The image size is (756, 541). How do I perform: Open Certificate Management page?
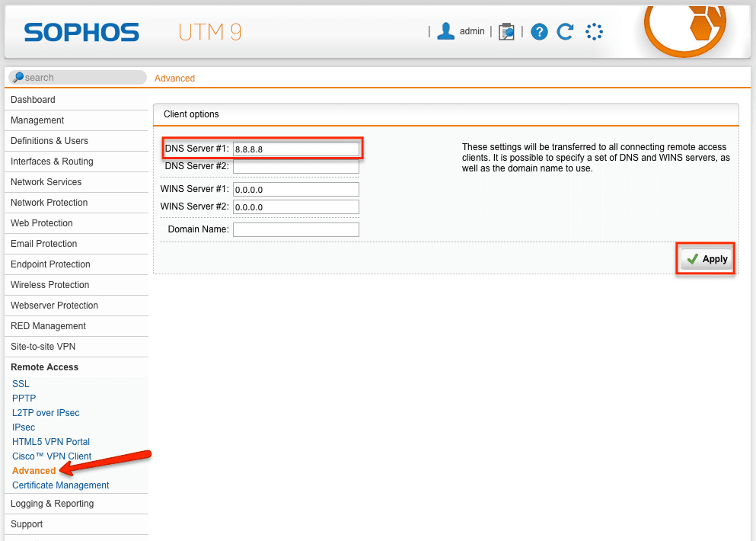(61, 485)
